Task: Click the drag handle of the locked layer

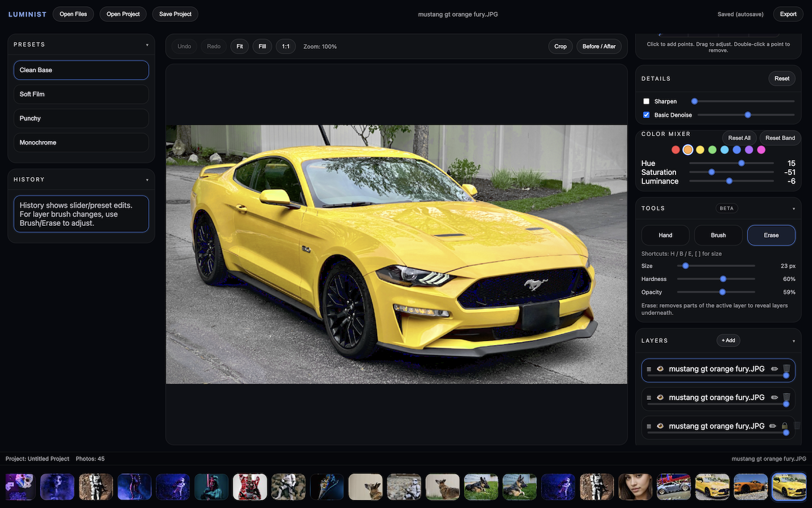Action: coord(648,426)
